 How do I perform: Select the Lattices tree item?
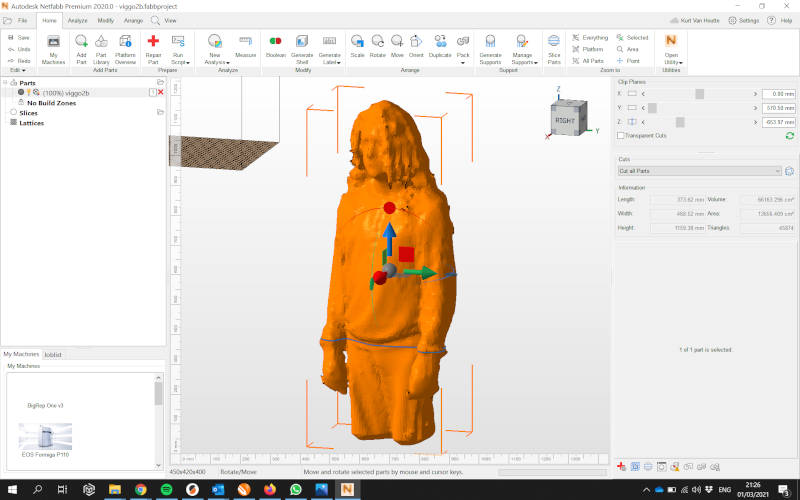coord(31,123)
